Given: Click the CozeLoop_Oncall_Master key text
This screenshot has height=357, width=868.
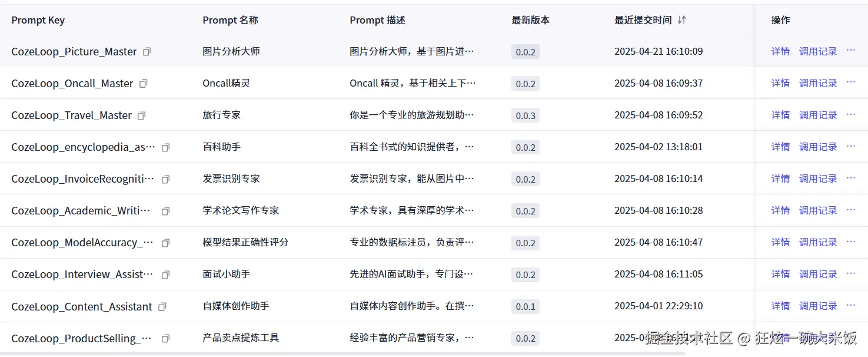Looking at the screenshot, I should click(x=72, y=84).
